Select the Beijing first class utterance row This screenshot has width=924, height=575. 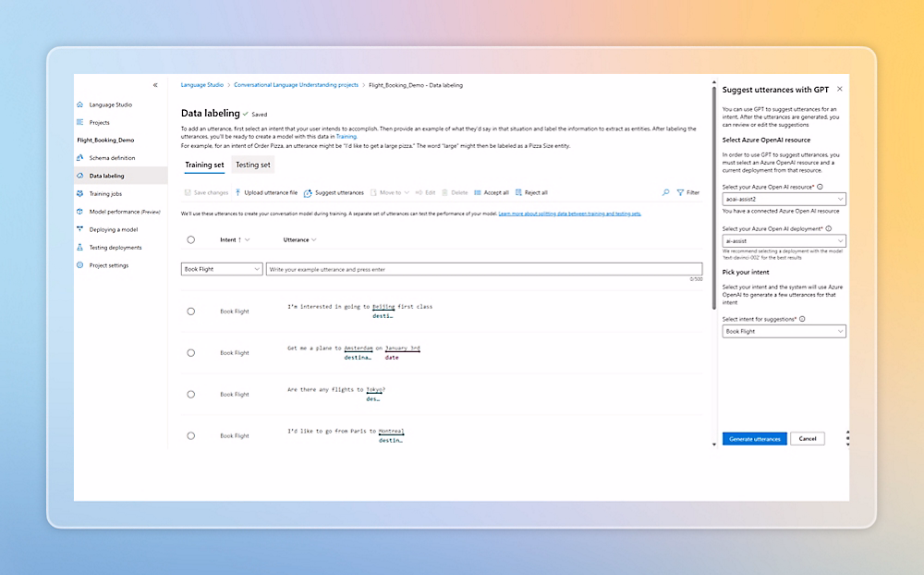click(191, 312)
